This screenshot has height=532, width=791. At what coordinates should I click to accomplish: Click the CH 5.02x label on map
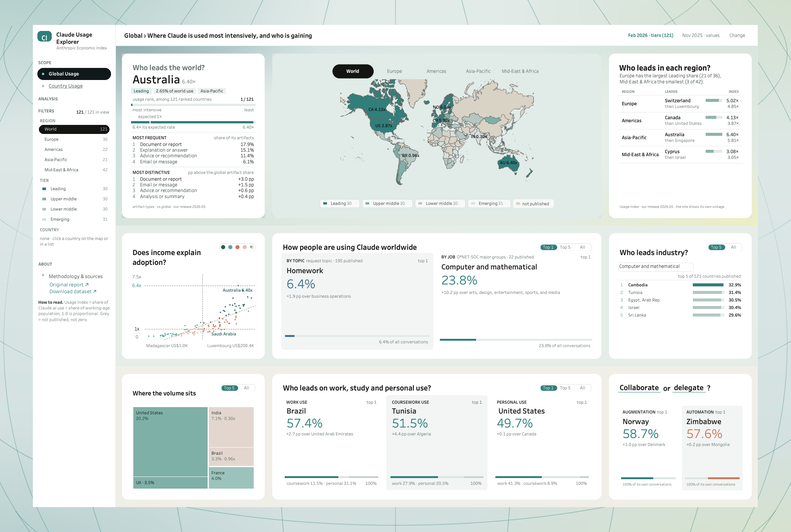[441, 120]
